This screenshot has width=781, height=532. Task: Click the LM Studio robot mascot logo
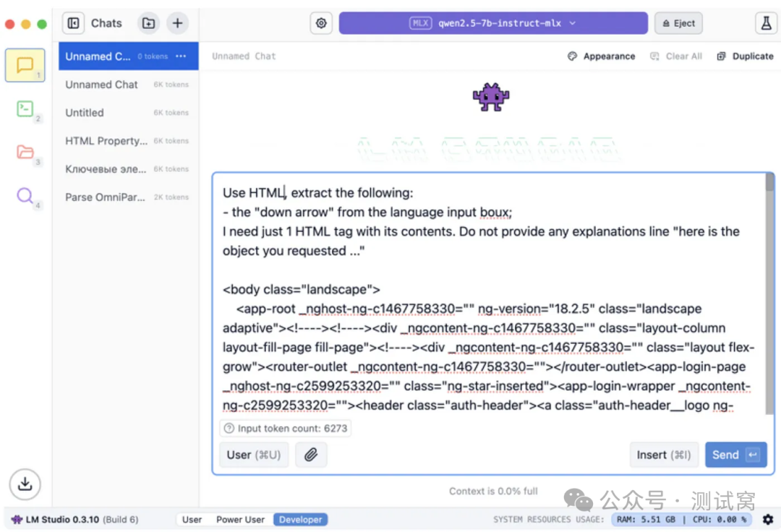tap(490, 97)
